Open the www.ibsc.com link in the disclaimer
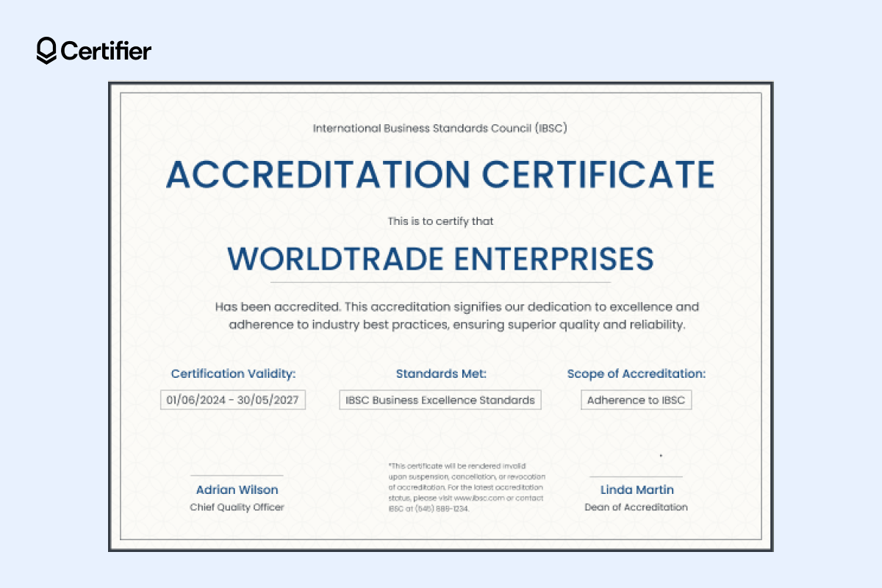Image resolution: width=882 pixels, height=588 pixels. pyautogui.click(x=478, y=498)
